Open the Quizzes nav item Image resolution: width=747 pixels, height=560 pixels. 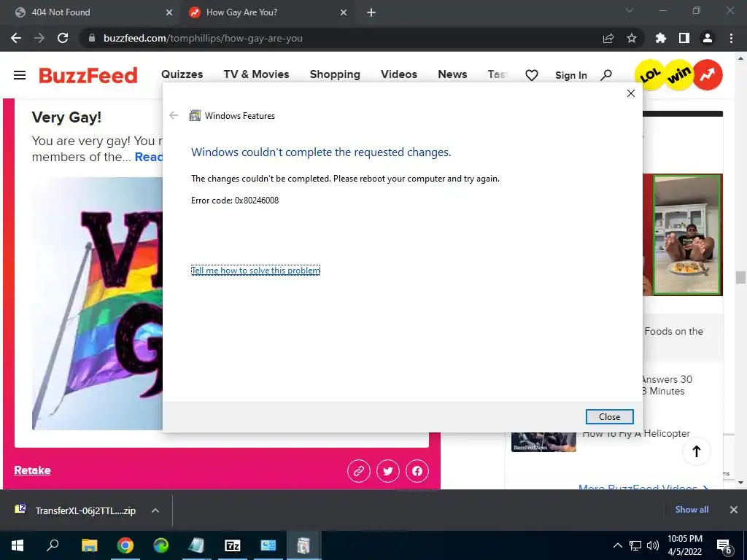click(x=182, y=74)
